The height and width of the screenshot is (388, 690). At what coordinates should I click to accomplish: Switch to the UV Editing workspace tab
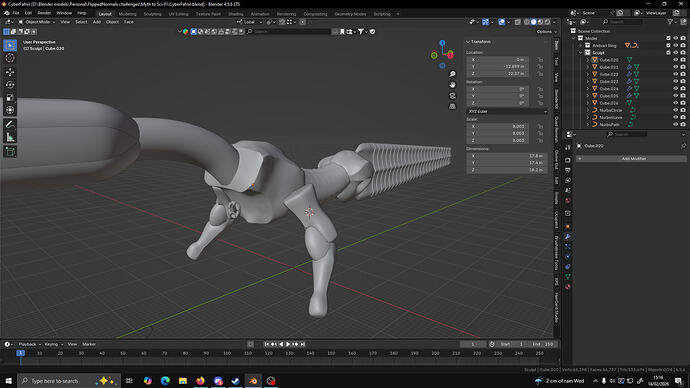pyautogui.click(x=178, y=14)
